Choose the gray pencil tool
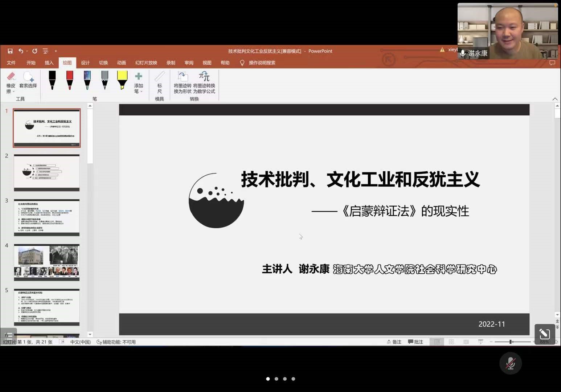The height and width of the screenshot is (392, 561). [x=105, y=80]
